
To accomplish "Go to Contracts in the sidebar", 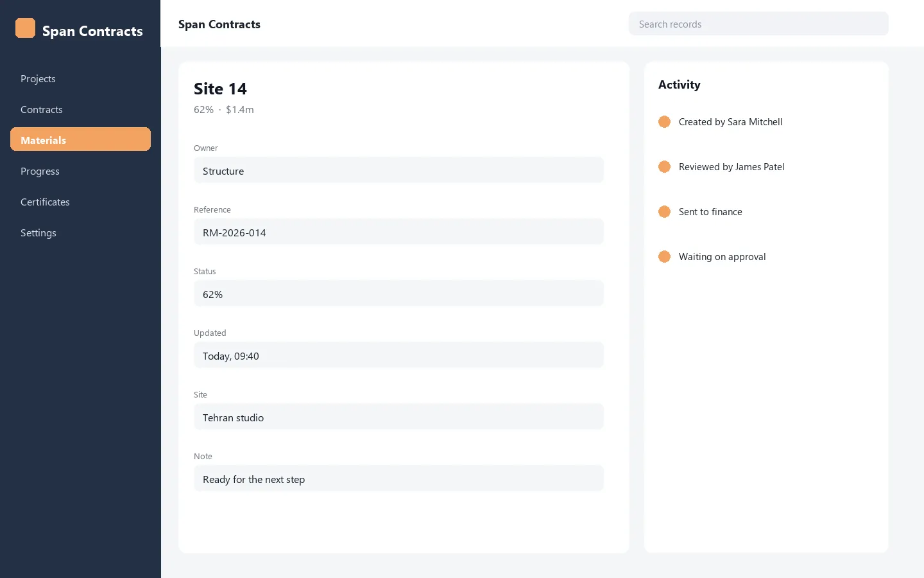I will 80,109.
